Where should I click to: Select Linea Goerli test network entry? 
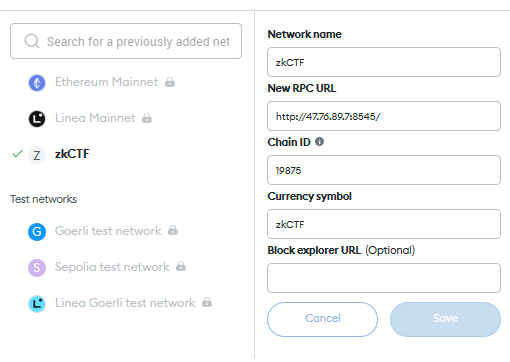(x=125, y=303)
